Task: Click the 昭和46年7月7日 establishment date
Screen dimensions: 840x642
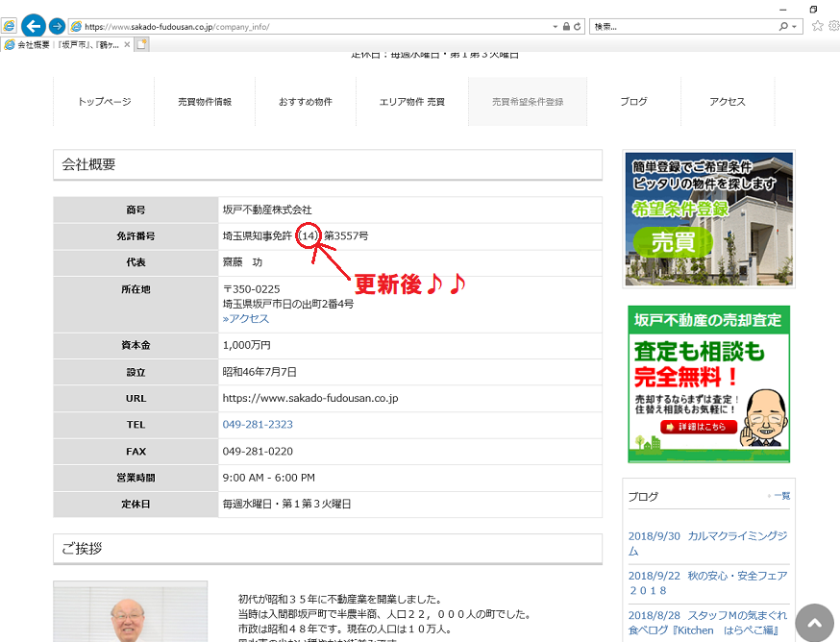Action: click(259, 372)
